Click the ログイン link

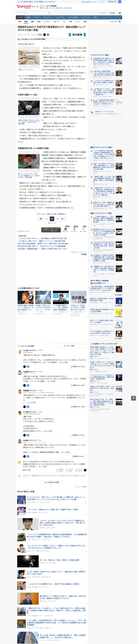click(x=42, y=8)
